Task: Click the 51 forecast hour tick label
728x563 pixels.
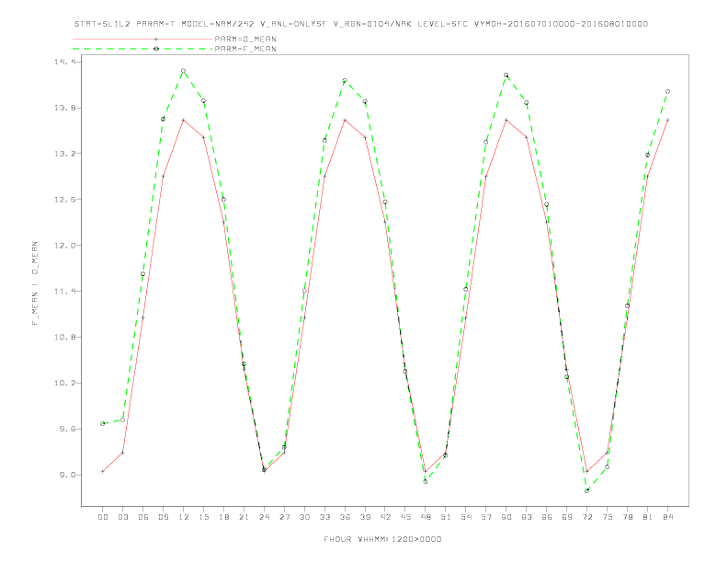Action: click(x=446, y=517)
